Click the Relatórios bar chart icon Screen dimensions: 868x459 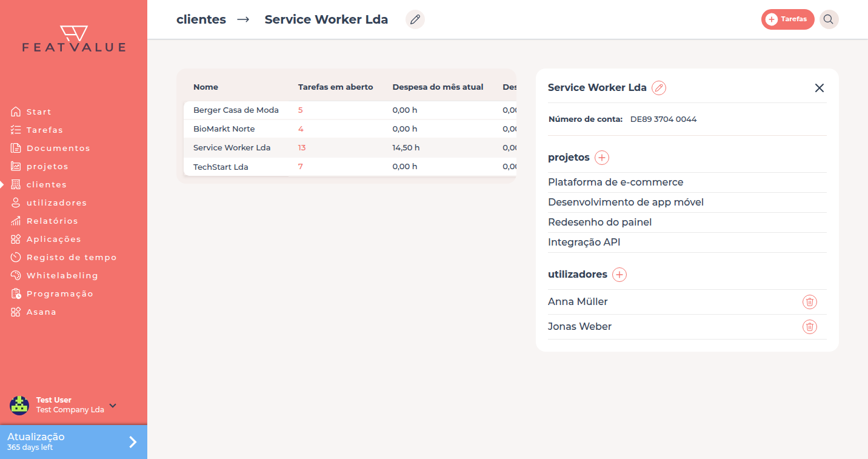(16, 221)
